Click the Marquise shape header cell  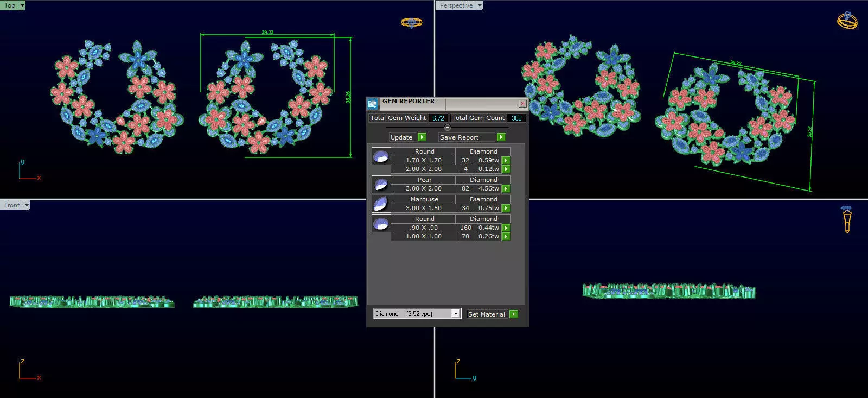pos(424,199)
